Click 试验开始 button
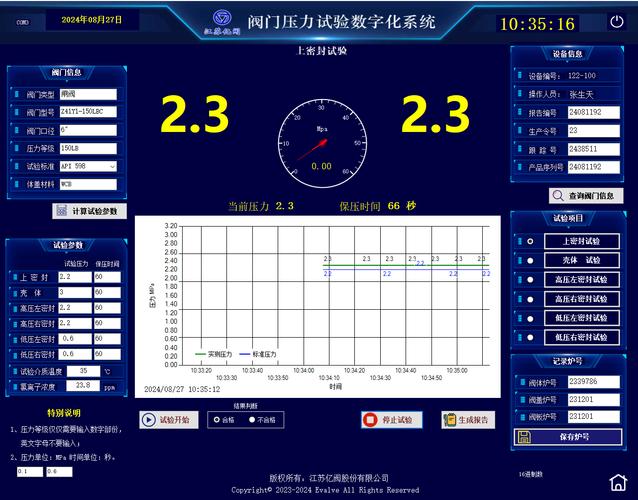The height and width of the screenshot is (500, 638). click(x=169, y=419)
